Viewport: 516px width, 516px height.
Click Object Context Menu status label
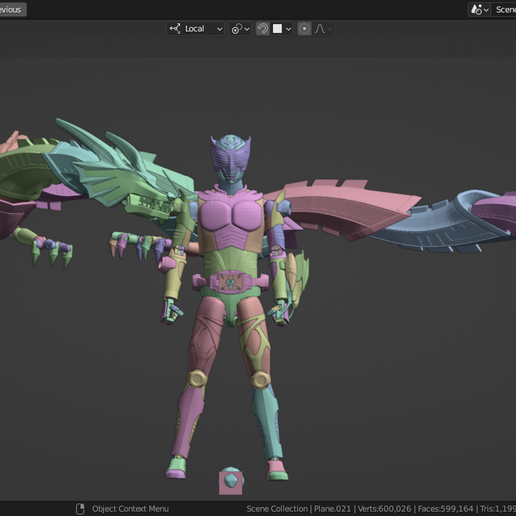click(x=130, y=509)
